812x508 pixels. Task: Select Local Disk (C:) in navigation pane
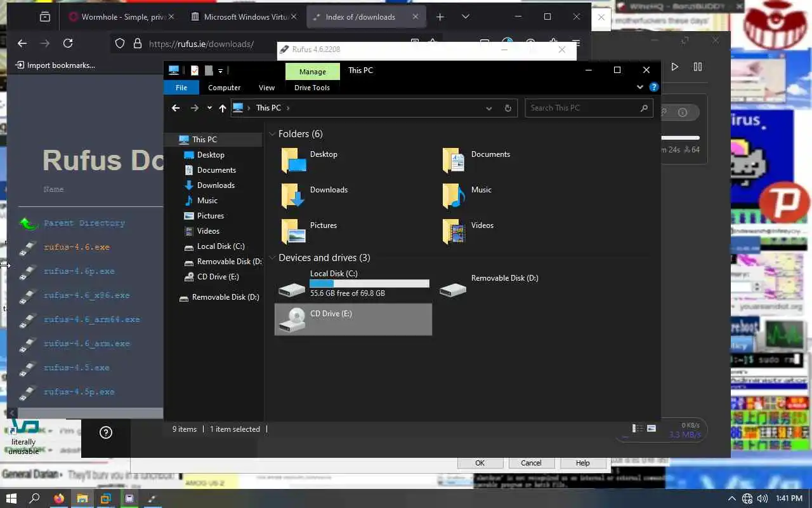221,246
